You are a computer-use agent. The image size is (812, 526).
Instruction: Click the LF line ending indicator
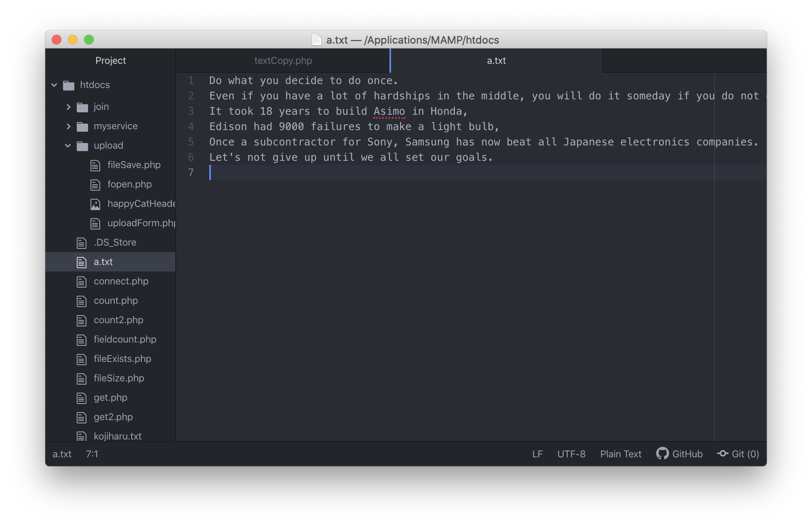[x=537, y=454]
